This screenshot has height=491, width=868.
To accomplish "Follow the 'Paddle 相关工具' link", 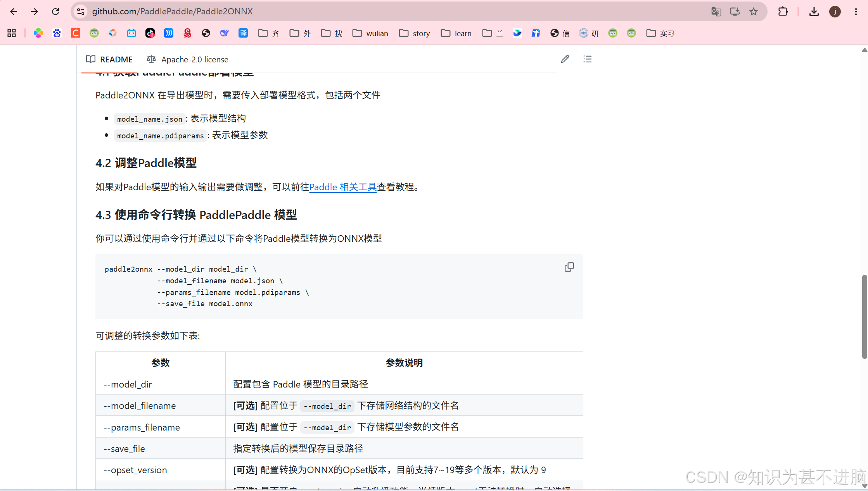I will [343, 187].
